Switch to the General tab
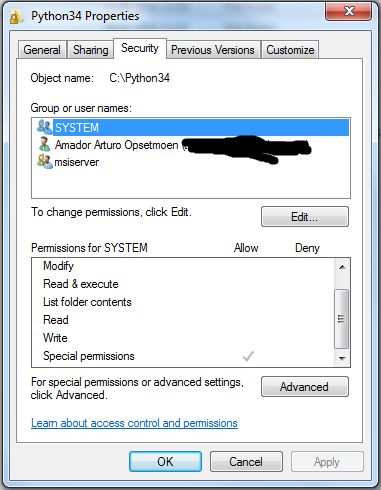 coord(42,50)
